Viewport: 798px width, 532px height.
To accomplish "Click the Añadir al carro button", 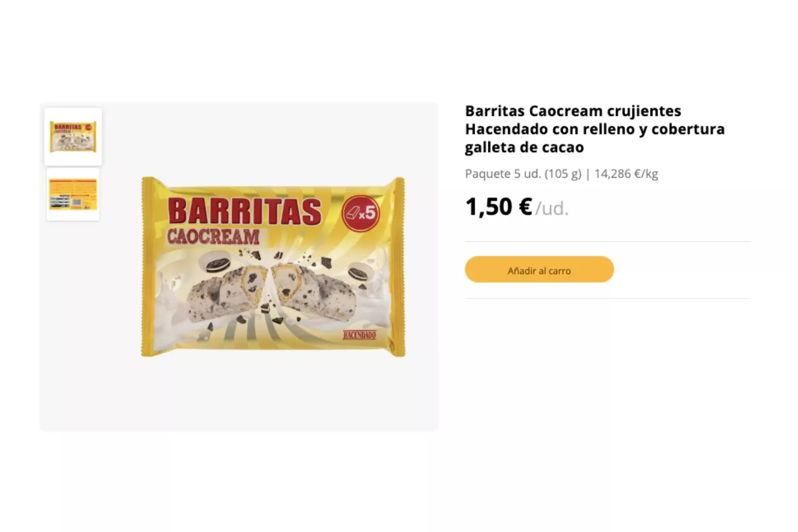I will (x=539, y=270).
